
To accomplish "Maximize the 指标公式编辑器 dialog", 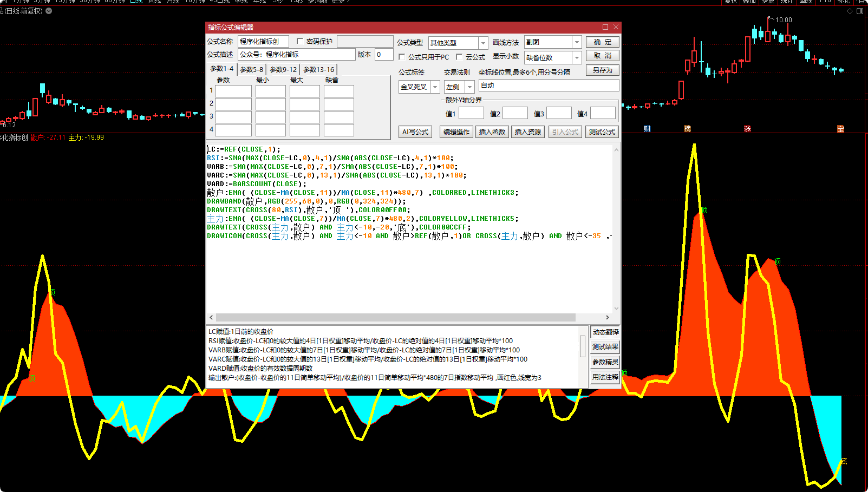I will coord(605,27).
